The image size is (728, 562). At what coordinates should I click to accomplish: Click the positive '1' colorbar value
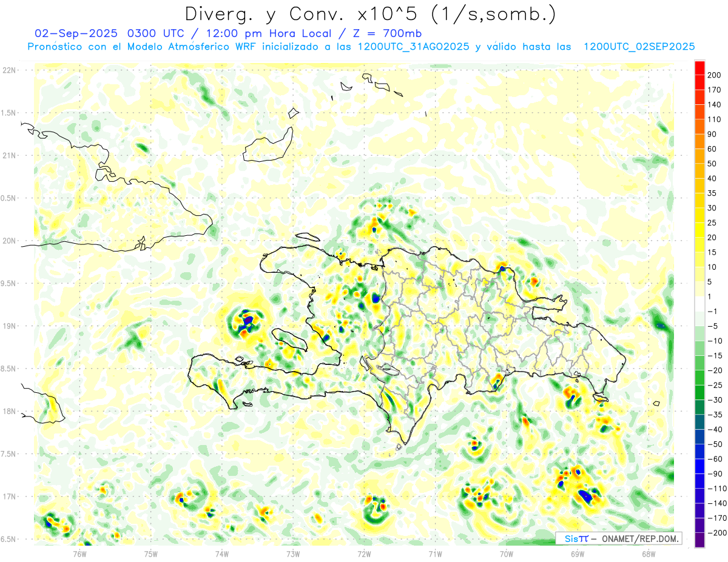point(710,296)
